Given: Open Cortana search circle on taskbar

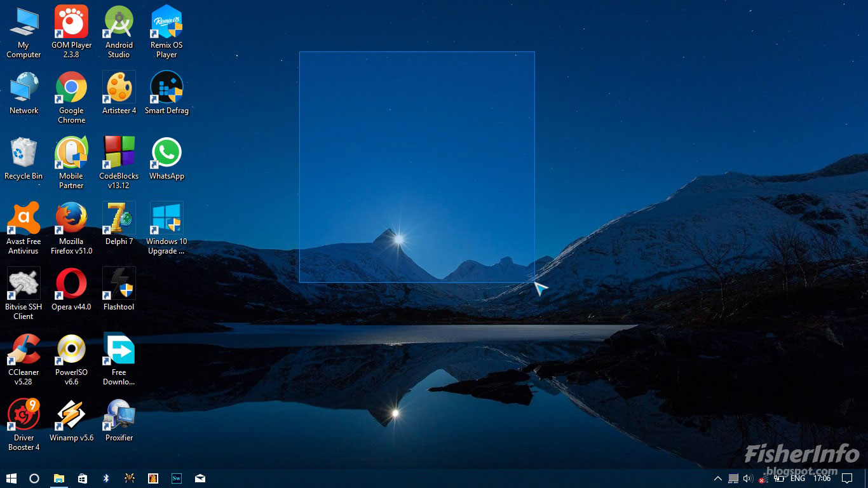Looking at the screenshot, I should [x=34, y=478].
